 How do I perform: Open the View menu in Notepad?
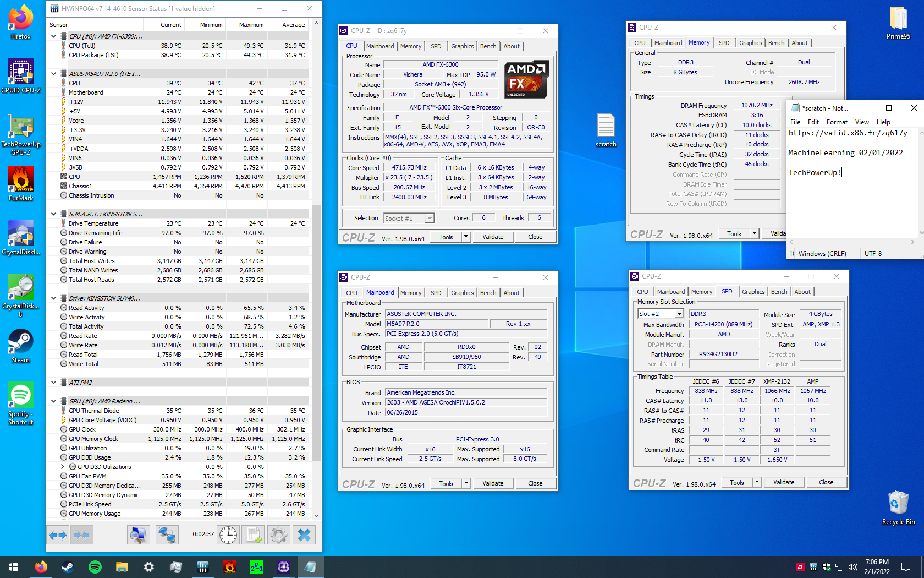pyautogui.click(x=862, y=122)
